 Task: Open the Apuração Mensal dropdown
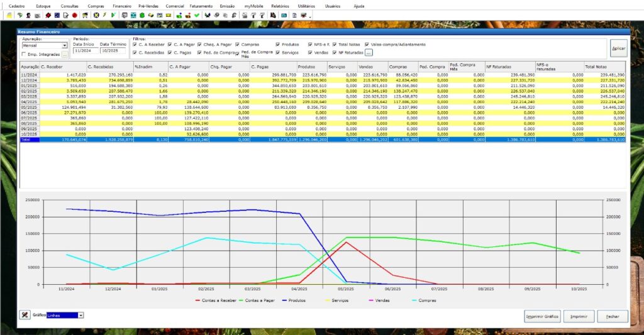tap(64, 46)
